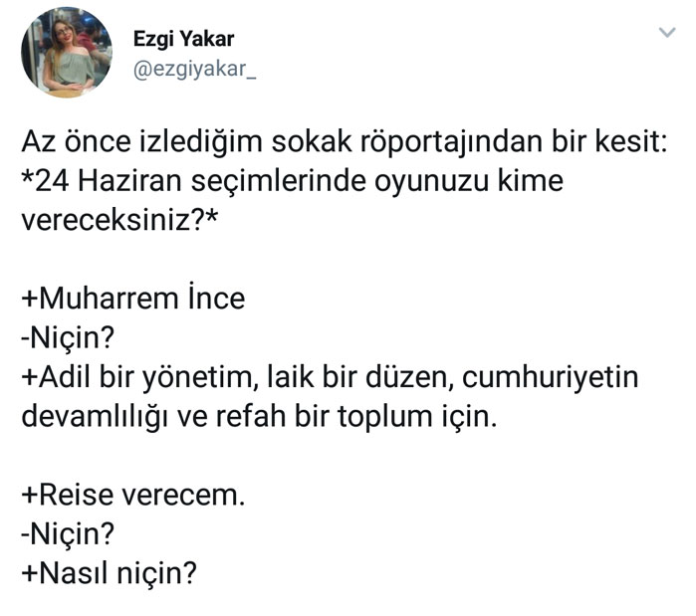Open the @ezgiyakar_ handle link

point(194,70)
